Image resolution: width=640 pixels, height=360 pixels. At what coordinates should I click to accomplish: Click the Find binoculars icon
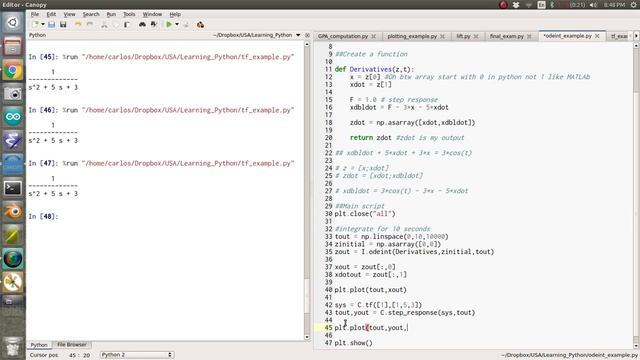(142, 25)
